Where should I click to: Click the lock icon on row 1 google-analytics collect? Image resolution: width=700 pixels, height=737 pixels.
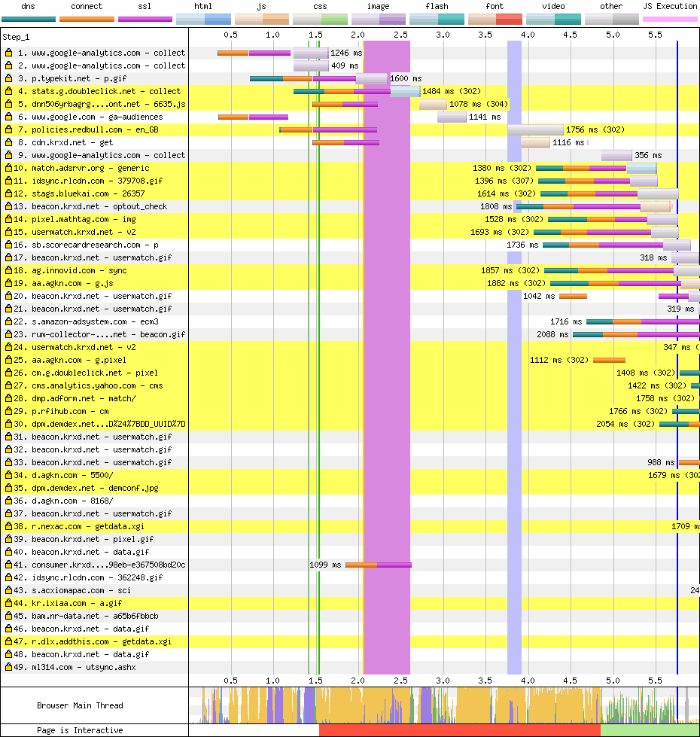coord(8,53)
